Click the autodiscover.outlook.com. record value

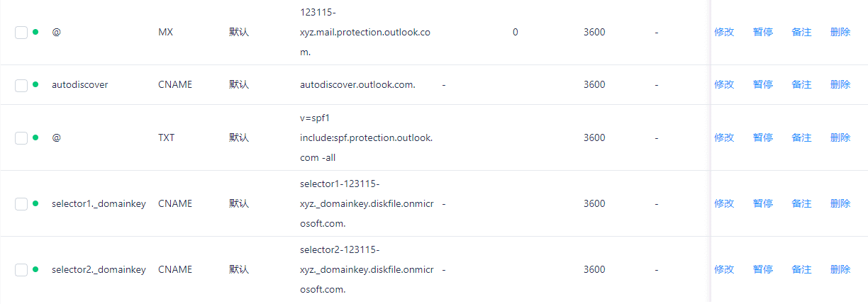coord(358,84)
